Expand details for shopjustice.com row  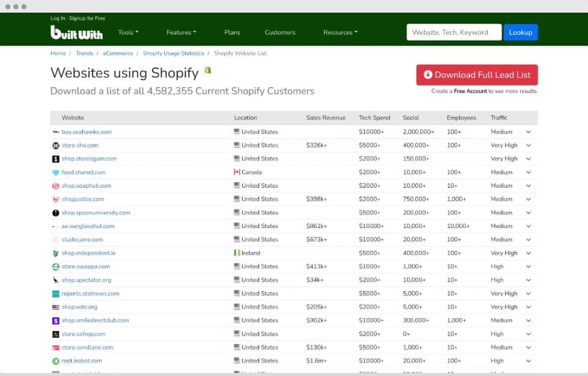(528, 199)
